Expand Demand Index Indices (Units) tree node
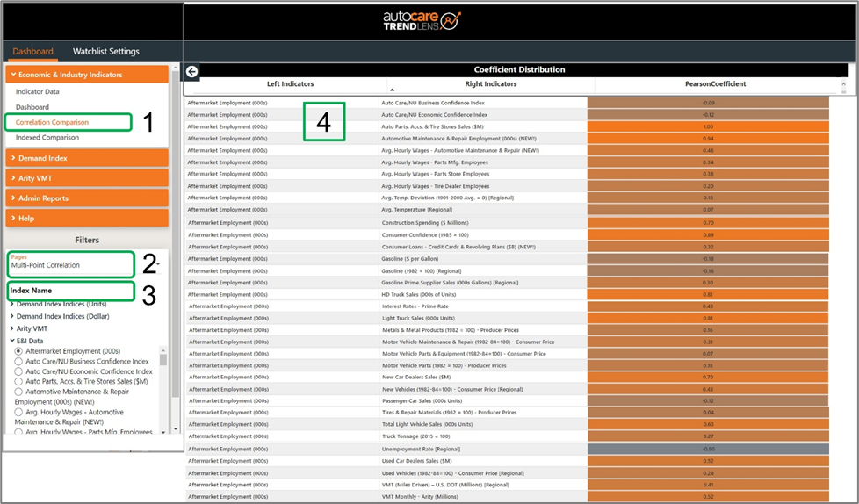The width and height of the screenshot is (859, 504). click(12, 304)
